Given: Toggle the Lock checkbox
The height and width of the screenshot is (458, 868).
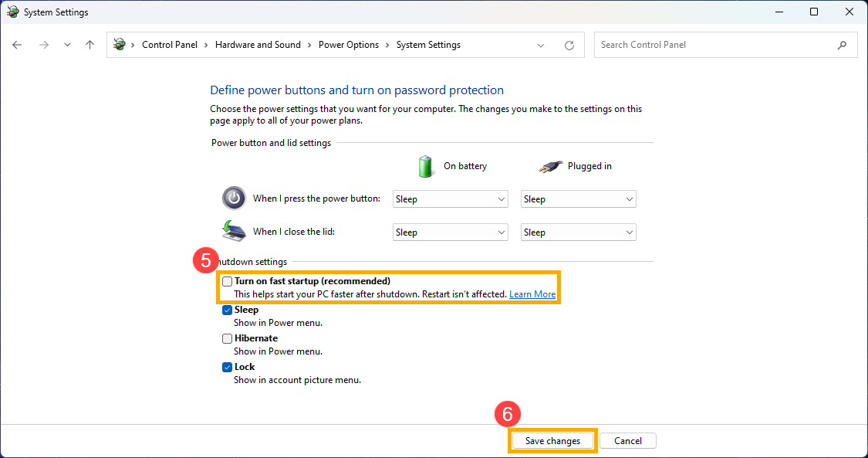Looking at the screenshot, I should (x=227, y=367).
